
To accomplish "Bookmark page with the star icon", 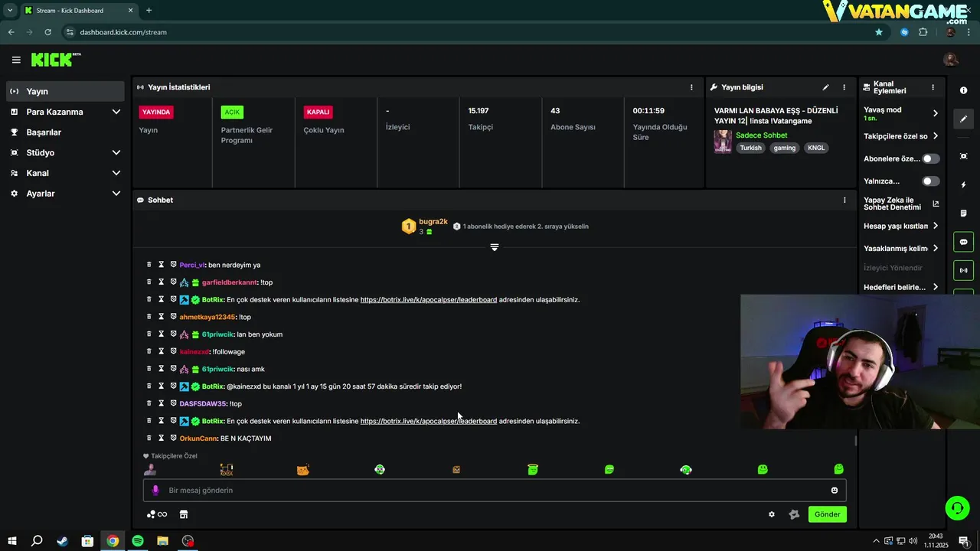I will coord(879,32).
